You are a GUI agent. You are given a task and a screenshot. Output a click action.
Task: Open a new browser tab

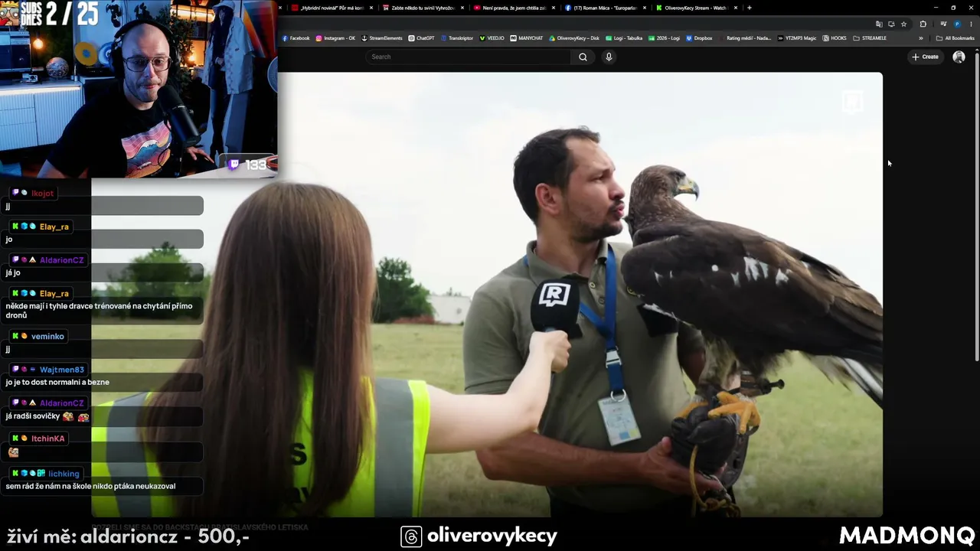[x=749, y=8]
